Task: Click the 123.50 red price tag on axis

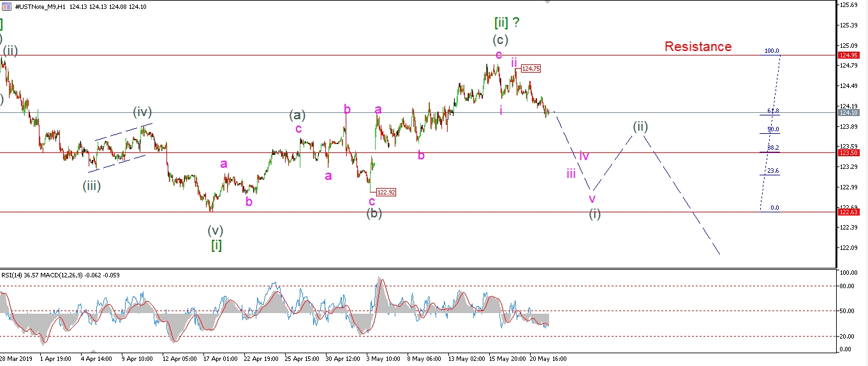Action: click(x=850, y=153)
